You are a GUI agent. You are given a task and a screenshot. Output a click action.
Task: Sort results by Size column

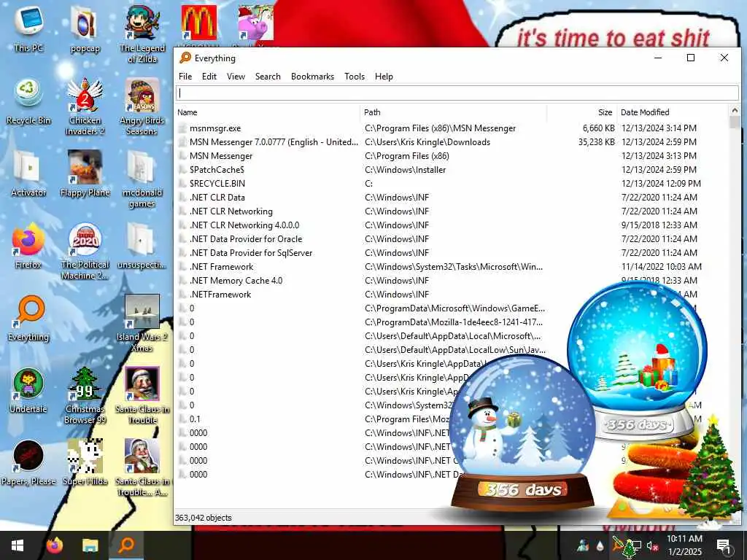[582, 112]
